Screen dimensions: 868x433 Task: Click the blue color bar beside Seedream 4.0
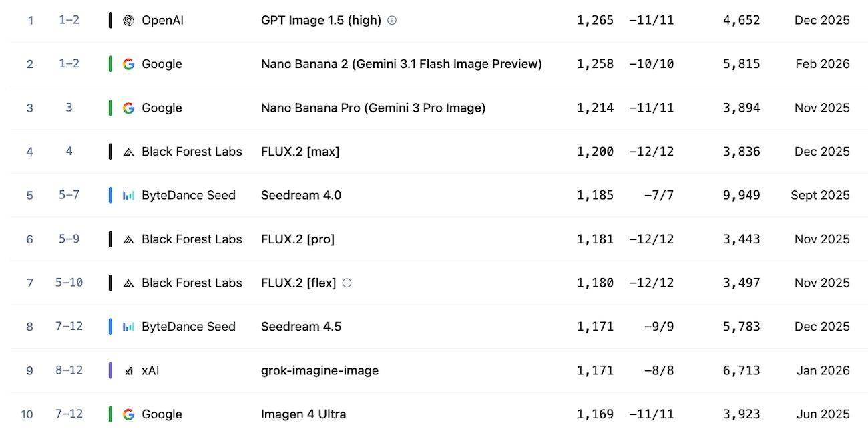tap(110, 195)
